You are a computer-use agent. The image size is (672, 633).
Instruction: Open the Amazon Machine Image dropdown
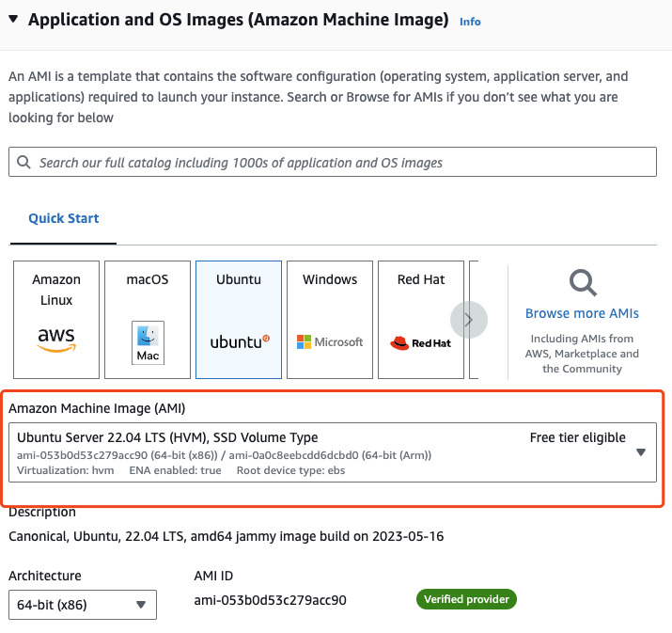[333, 452]
